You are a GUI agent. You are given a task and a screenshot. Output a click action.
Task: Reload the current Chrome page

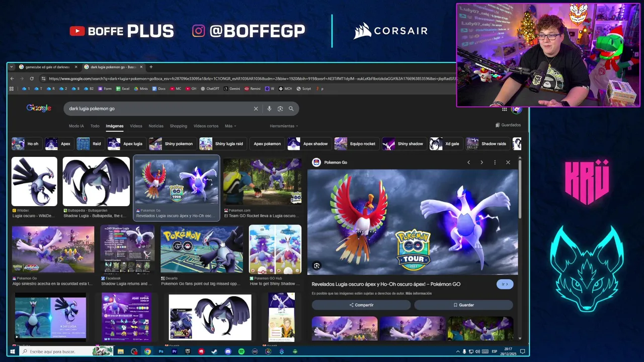(32, 78)
